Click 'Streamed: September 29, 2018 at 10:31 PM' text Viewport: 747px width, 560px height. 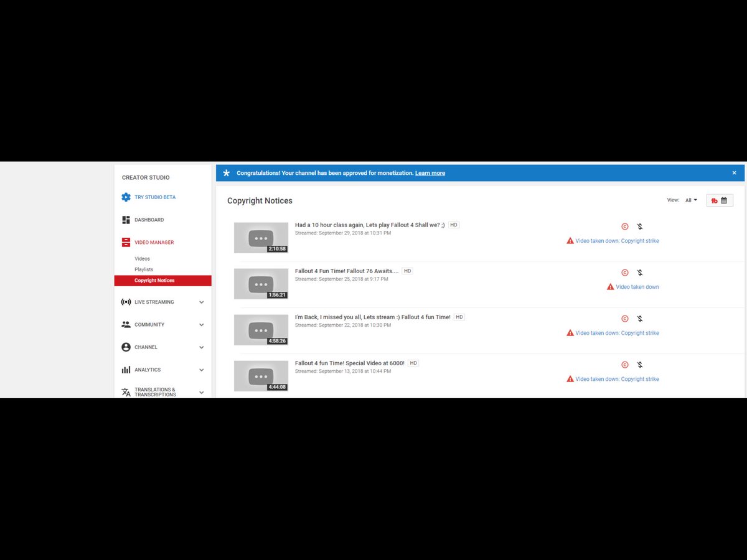coord(343,233)
